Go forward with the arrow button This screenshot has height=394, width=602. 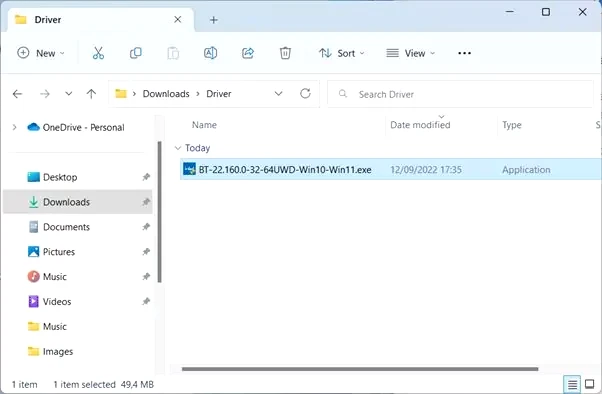point(45,94)
